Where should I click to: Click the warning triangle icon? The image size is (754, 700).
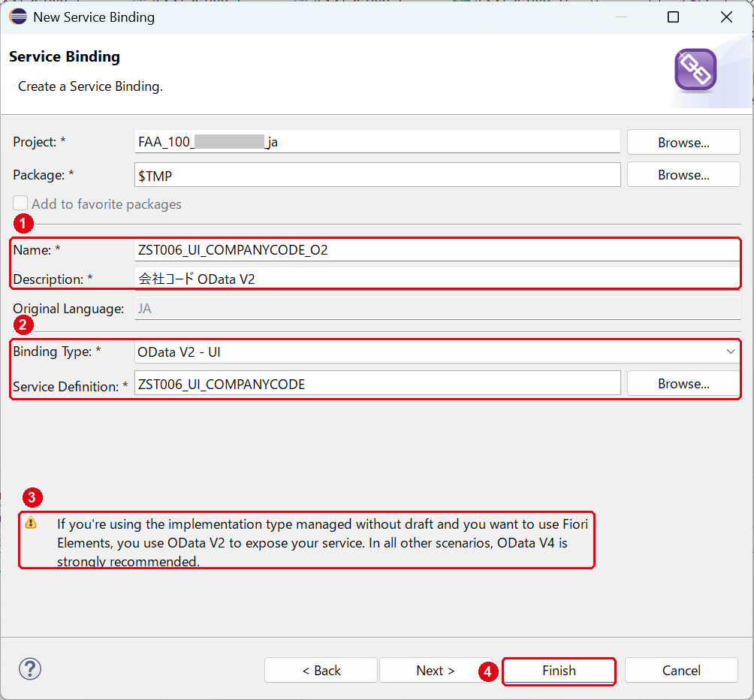pyautogui.click(x=31, y=523)
